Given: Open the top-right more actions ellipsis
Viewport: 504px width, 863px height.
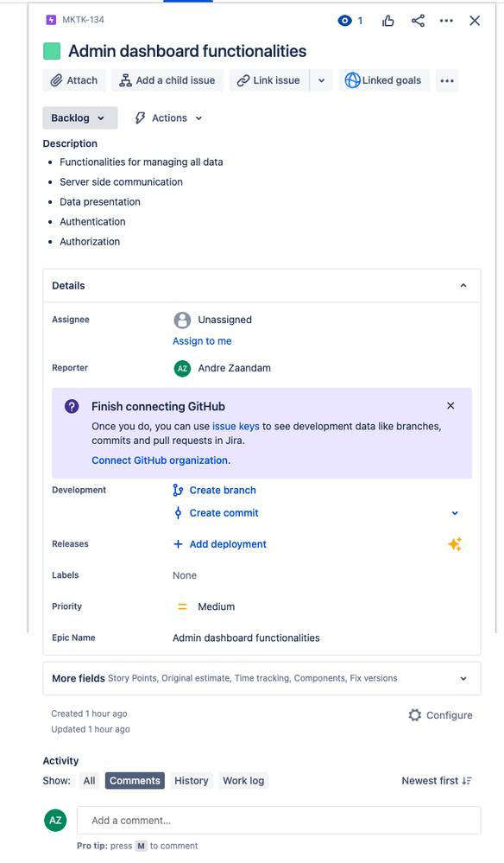Looking at the screenshot, I should tap(446, 21).
